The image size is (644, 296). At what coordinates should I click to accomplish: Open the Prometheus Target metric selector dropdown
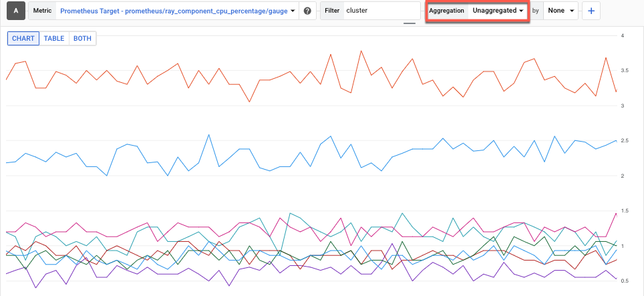coord(177,11)
